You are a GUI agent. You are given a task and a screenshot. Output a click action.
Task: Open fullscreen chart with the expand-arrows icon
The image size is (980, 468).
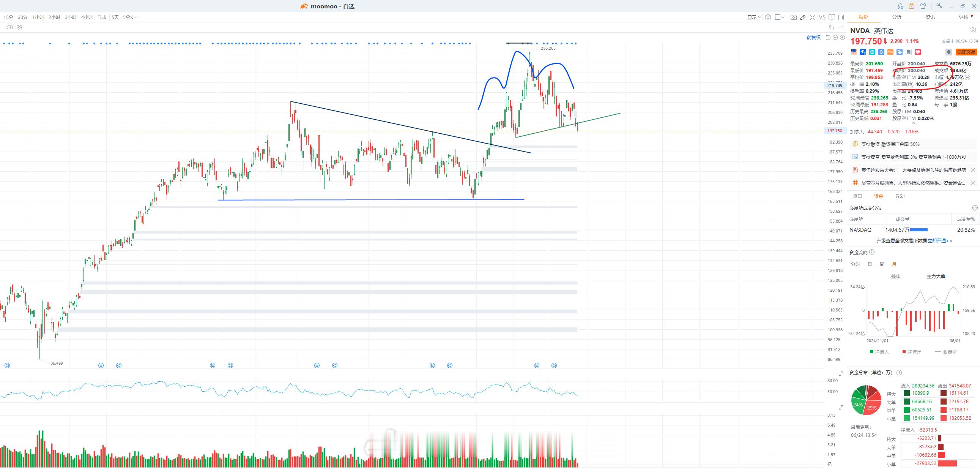(x=813, y=17)
